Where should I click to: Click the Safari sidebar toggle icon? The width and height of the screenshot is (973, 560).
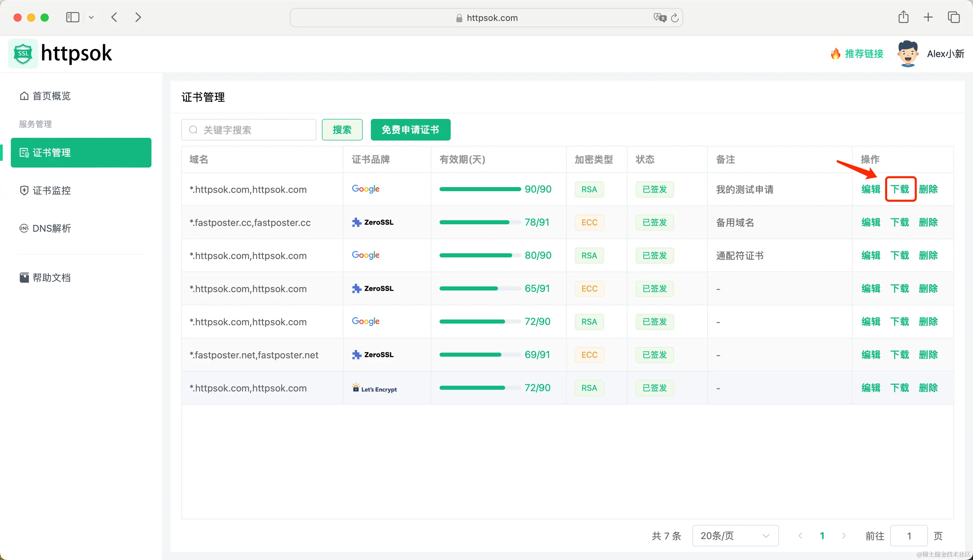[x=73, y=17]
